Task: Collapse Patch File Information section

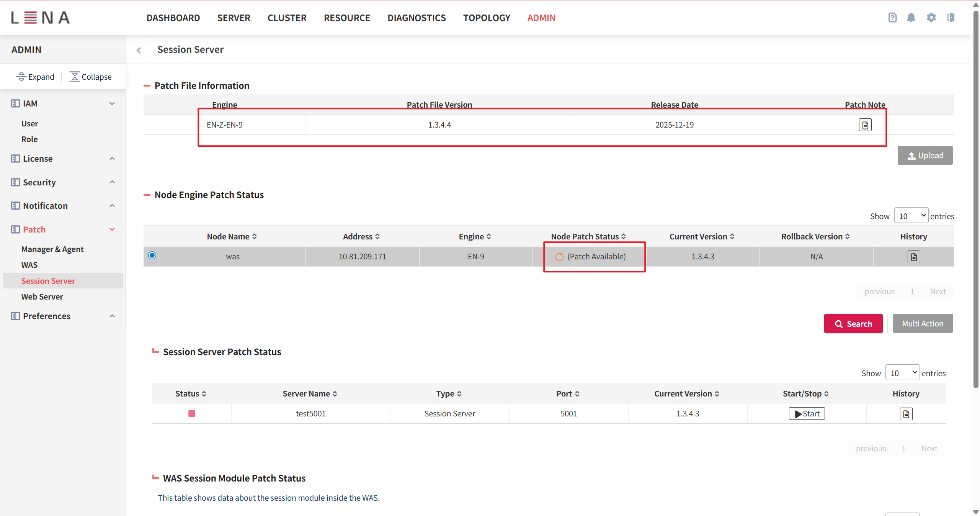Action: pyautogui.click(x=147, y=86)
